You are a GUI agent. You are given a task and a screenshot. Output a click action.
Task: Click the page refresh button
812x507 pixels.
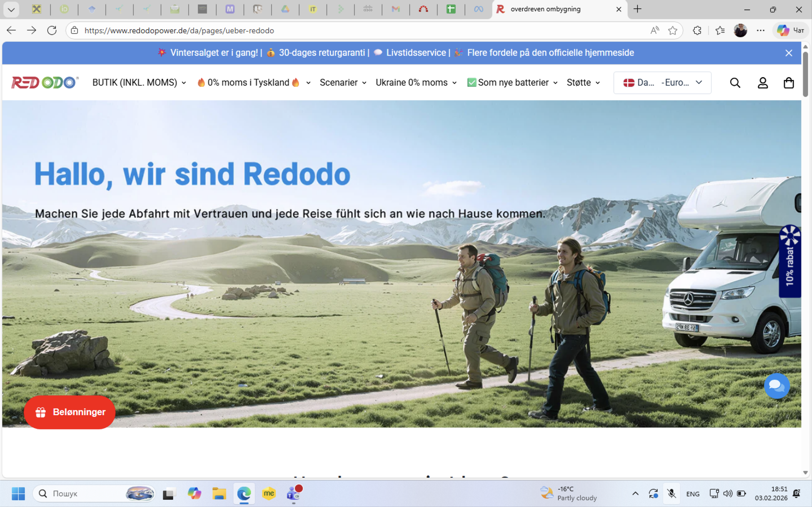click(x=52, y=30)
